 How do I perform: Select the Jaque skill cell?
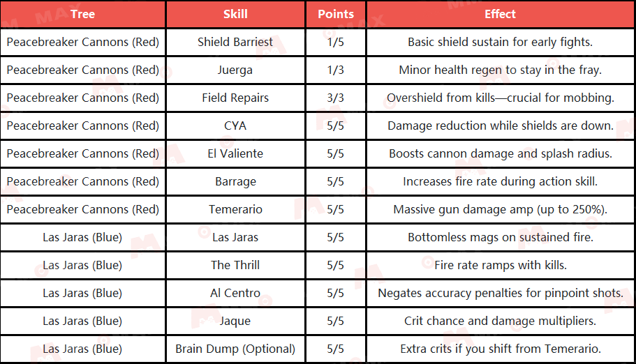[x=235, y=321]
